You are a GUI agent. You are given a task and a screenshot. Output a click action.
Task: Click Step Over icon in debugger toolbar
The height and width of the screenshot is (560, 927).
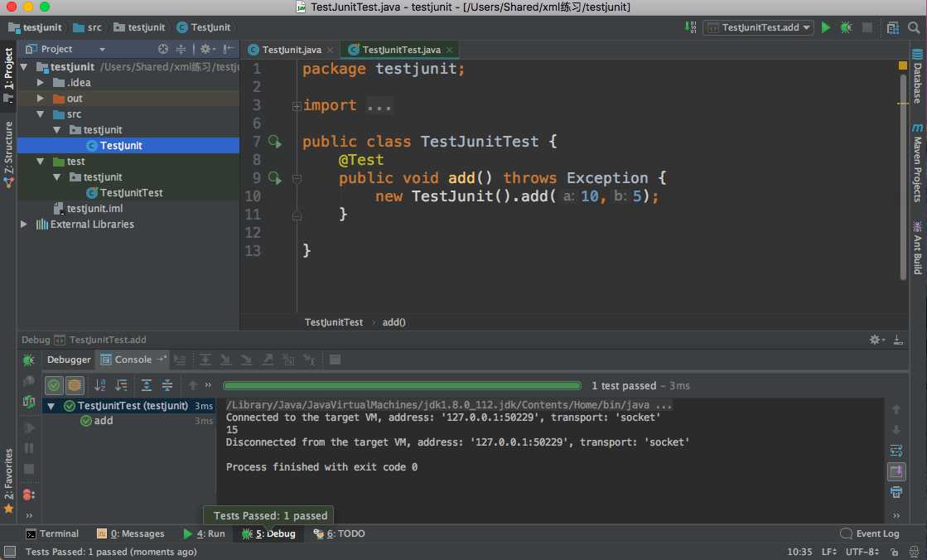point(205,360)
